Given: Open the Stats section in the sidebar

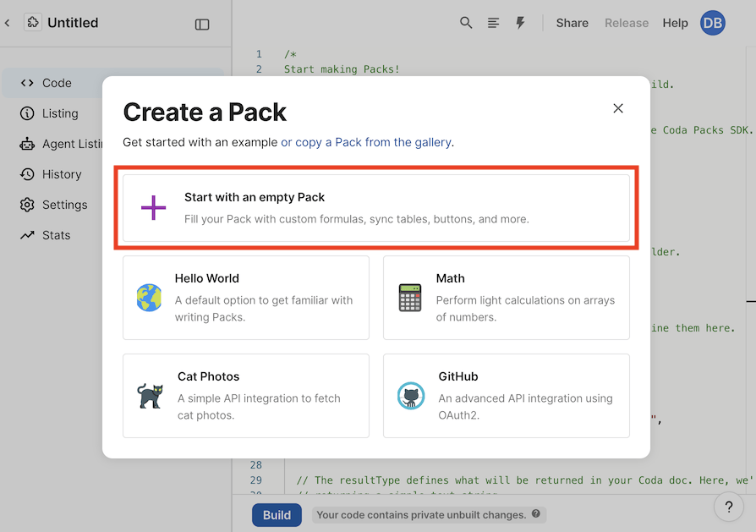Looking at the screenshot, I should tap(28, 235).
